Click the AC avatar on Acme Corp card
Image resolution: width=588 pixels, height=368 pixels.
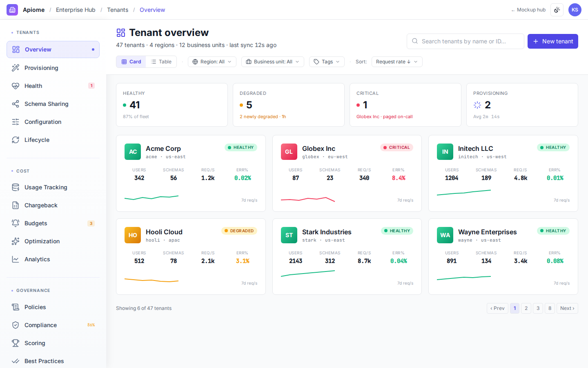coord(133,152)
